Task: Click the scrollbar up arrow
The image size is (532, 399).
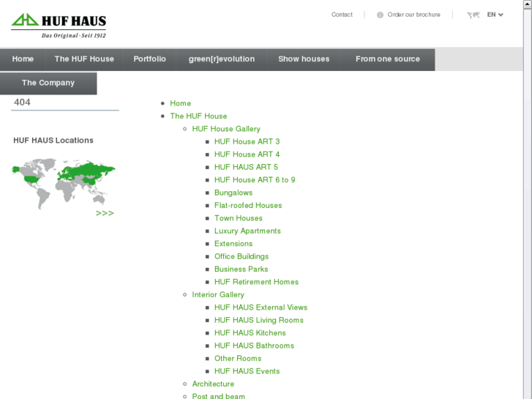Action: 528,4
